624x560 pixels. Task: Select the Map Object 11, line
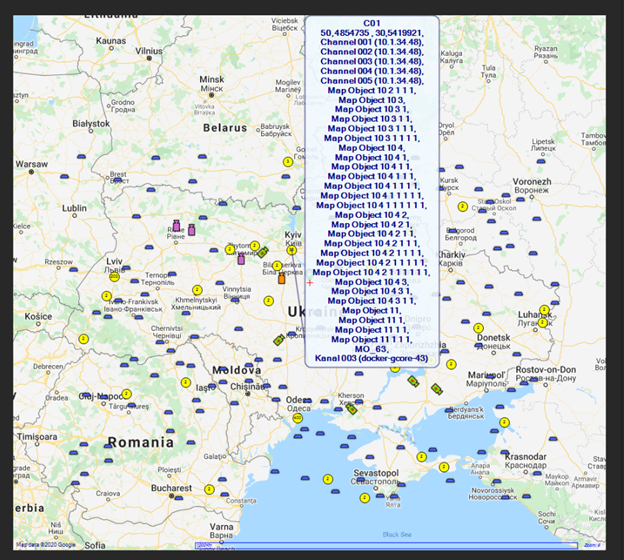pos(372,310)
